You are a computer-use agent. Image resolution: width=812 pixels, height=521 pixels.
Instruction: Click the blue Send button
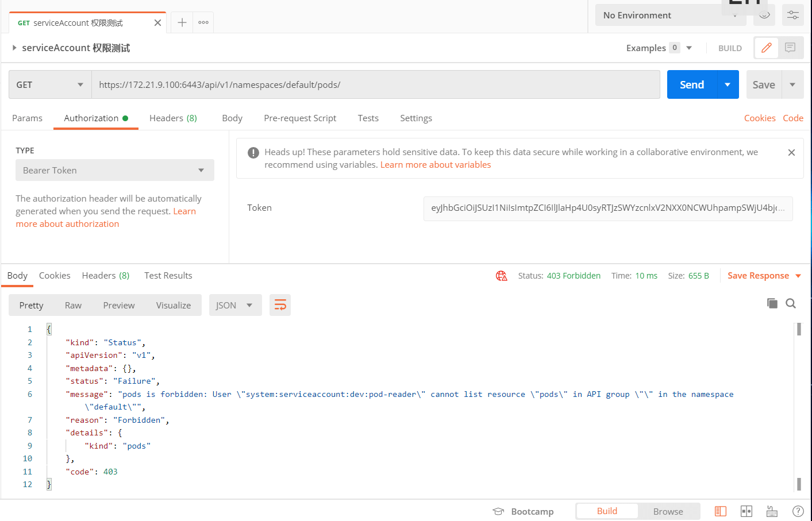click(691, 84)
